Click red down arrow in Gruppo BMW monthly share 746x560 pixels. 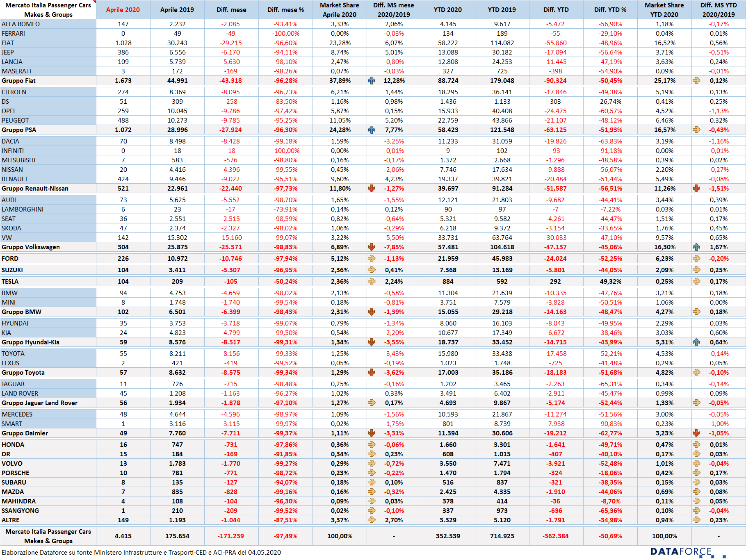click(372, 312)
